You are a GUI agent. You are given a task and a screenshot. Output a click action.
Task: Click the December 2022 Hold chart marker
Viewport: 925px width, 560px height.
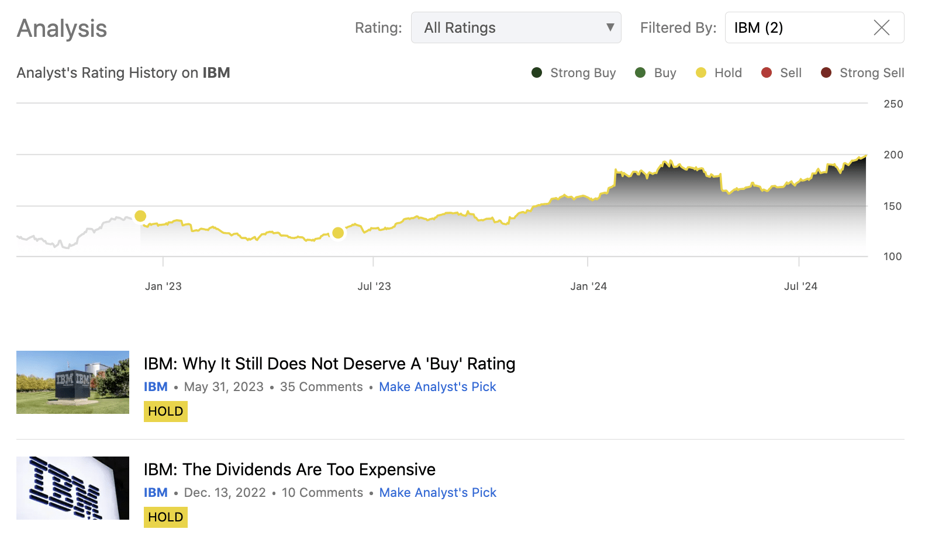click(140, 216)
